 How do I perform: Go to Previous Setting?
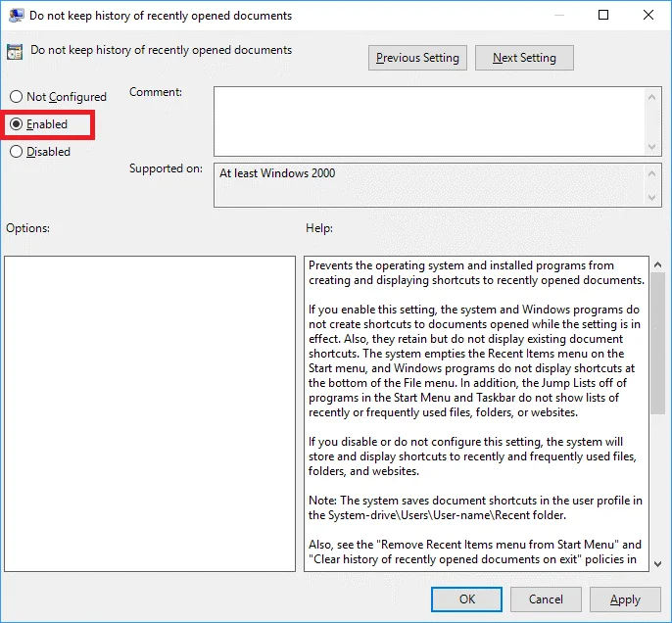417,58
